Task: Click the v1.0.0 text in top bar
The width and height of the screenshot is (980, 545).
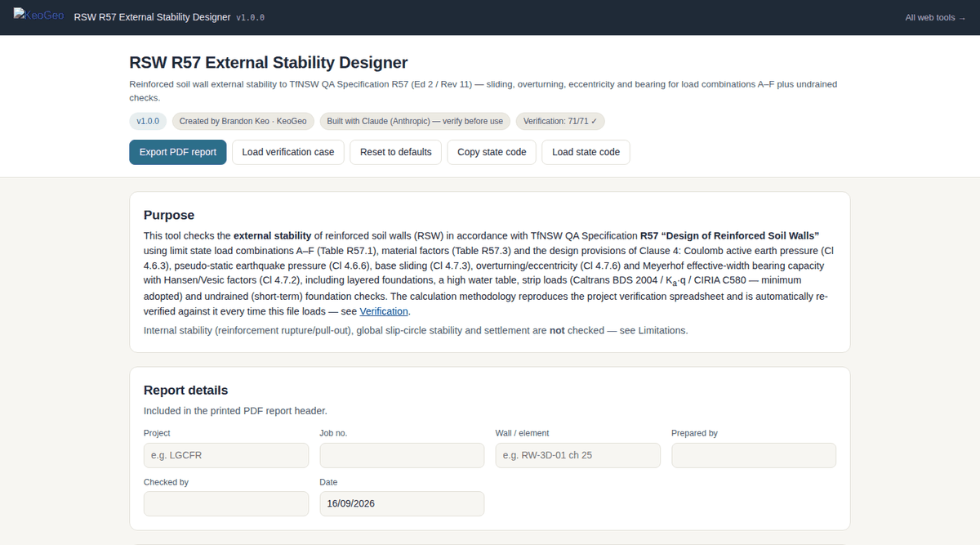Action: (250, 17)
